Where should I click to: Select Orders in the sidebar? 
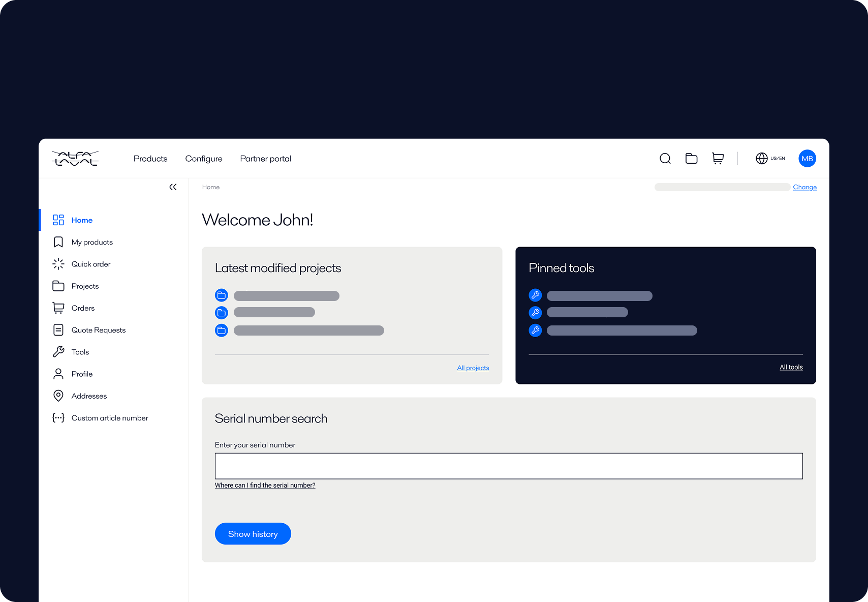[83, 308]
